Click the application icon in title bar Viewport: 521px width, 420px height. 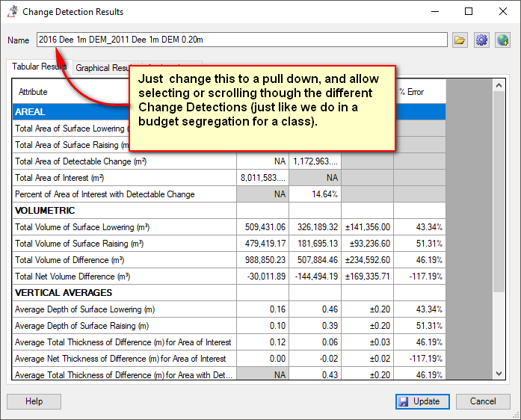(13, 12)
